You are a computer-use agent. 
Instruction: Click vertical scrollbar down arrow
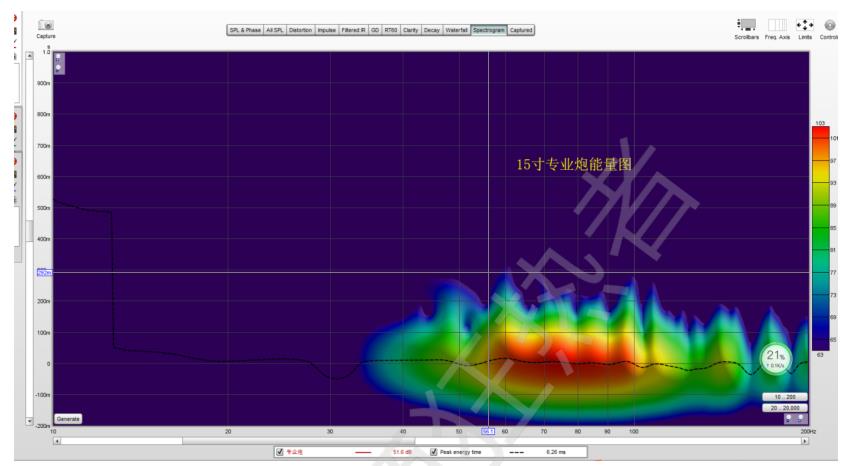click(30, 421)
